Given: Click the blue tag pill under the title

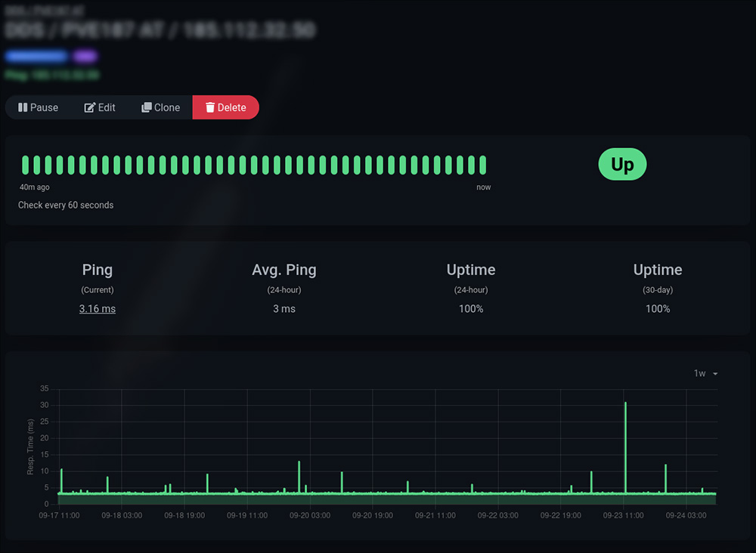Looking at the screenshot, I should 36,57.
